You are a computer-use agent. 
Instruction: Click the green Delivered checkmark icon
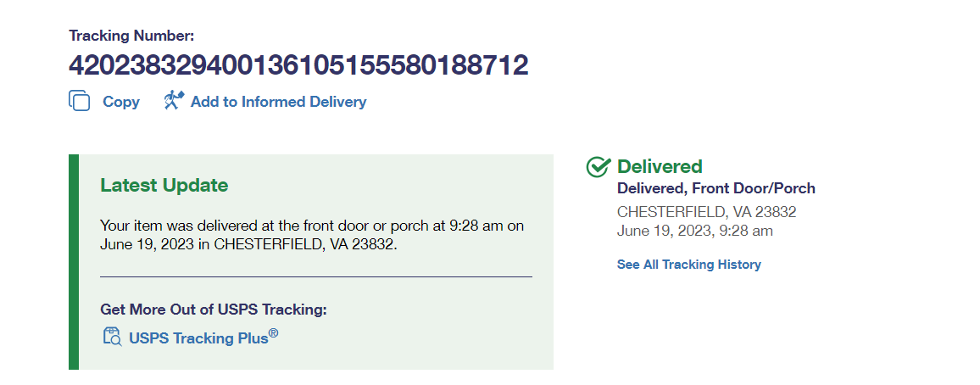tap(599, 166)
